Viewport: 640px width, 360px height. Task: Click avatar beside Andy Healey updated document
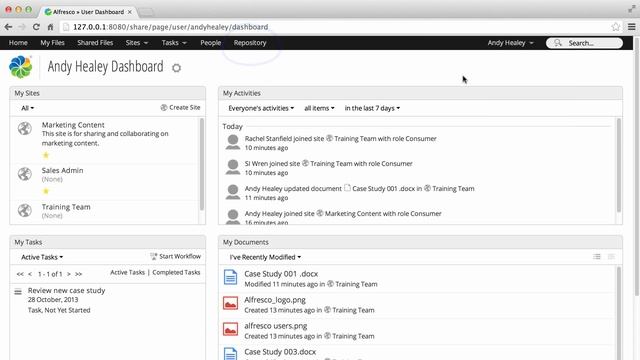tap(233, 192)
